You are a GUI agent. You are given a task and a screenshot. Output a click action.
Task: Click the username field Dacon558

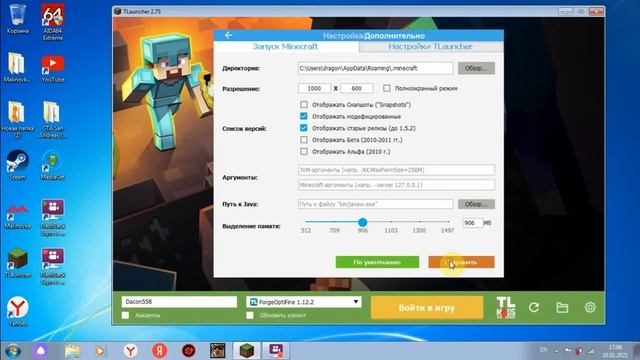pyautogui.click(x=179, y=302)
